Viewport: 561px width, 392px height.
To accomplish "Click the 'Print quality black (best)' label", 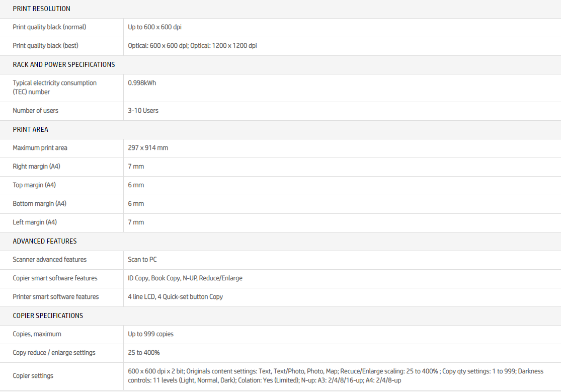I will [x=45, y=46].
